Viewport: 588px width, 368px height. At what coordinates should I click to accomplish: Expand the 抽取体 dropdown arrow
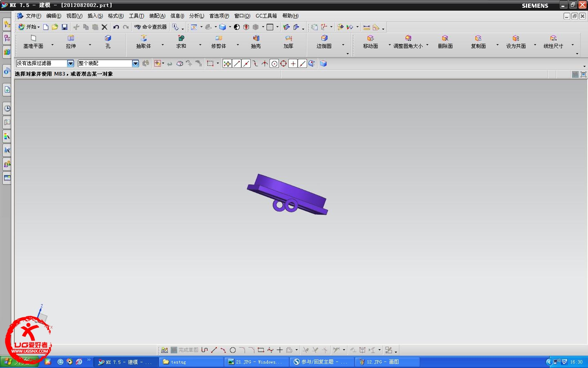pyautogui.click(x=163, y=45)
